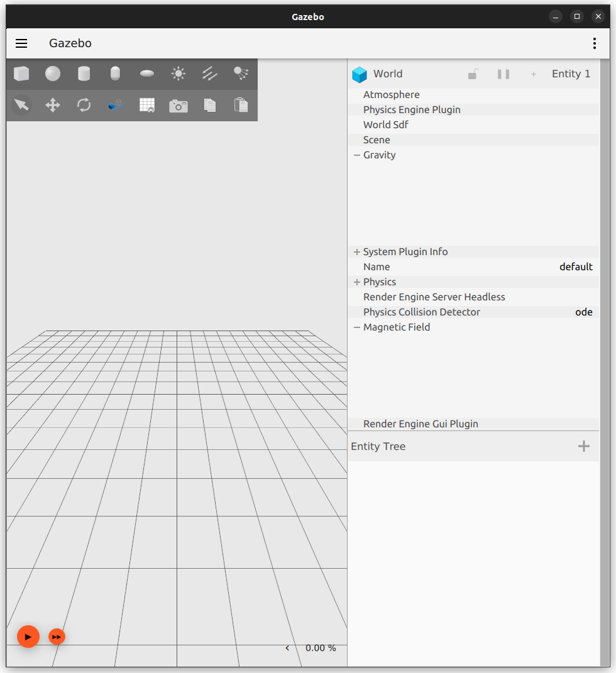Open the snap settings tool

(x=116, y=105)
